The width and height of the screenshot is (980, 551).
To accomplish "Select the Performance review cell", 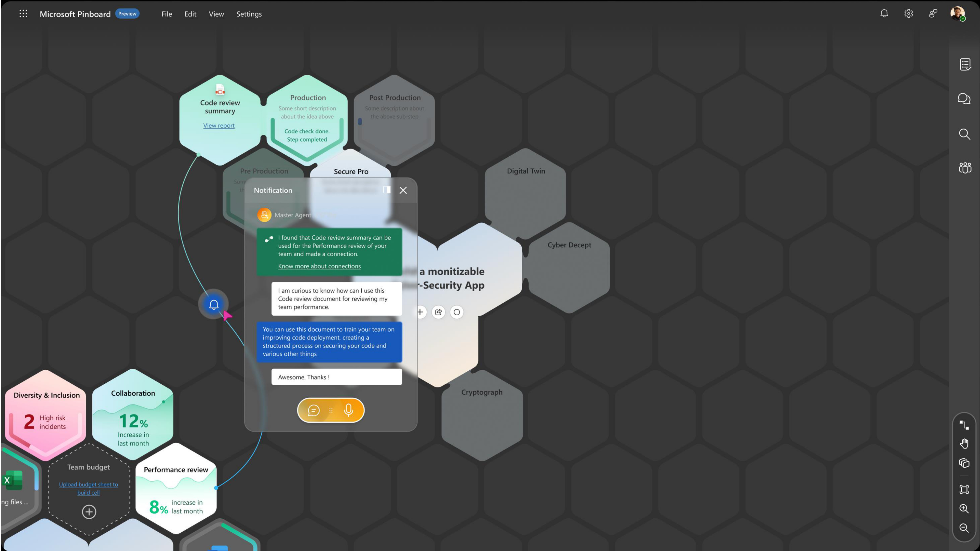I will [176, 489].
